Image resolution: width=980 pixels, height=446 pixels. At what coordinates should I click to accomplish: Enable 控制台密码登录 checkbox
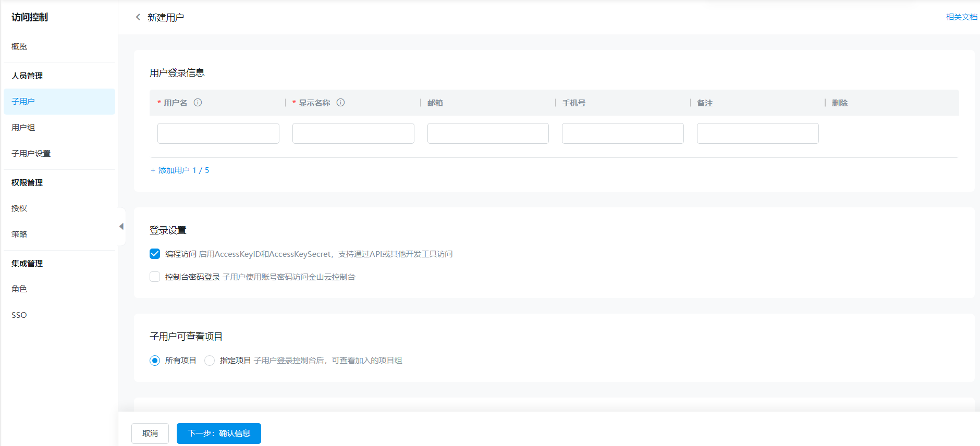(155, 277)
